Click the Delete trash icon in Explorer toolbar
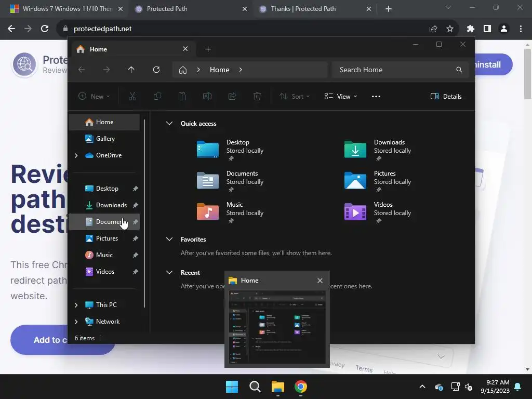 tap(257, 96)
